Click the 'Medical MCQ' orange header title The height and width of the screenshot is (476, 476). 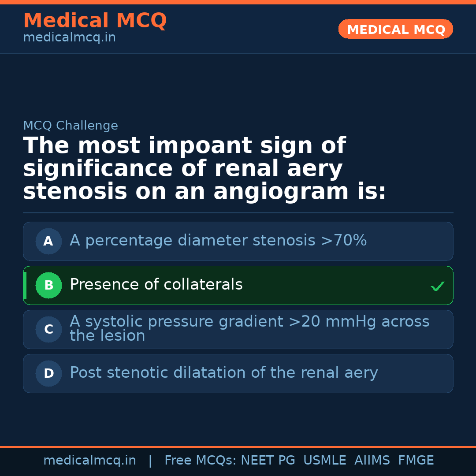(x=95, y=21)
